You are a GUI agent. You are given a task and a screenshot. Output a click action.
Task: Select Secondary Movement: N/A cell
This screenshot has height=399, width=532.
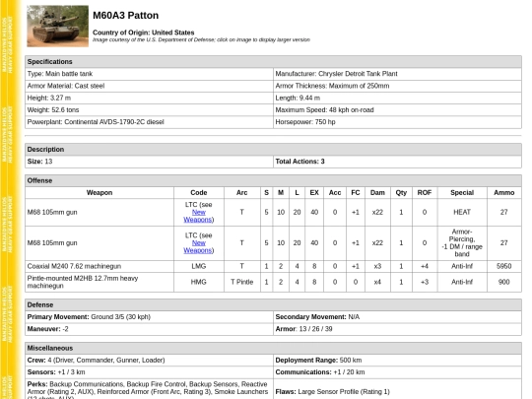coord(397,317)
